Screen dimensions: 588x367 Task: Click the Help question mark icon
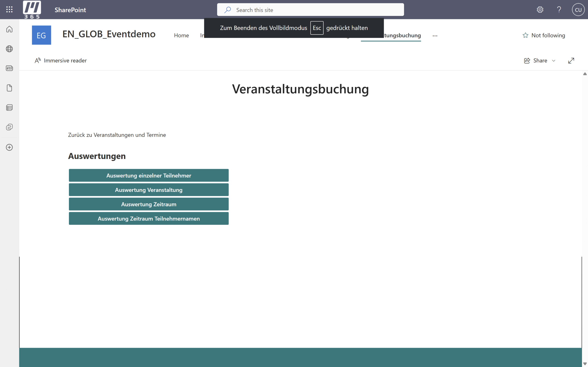coord(559,10)
